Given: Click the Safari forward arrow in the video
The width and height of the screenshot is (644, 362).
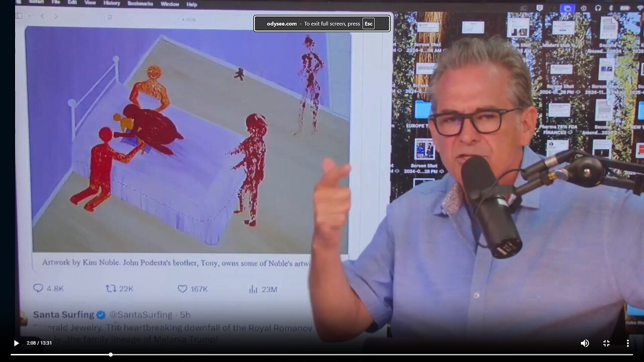Looking at the screenshot, I should coord(56,16).
